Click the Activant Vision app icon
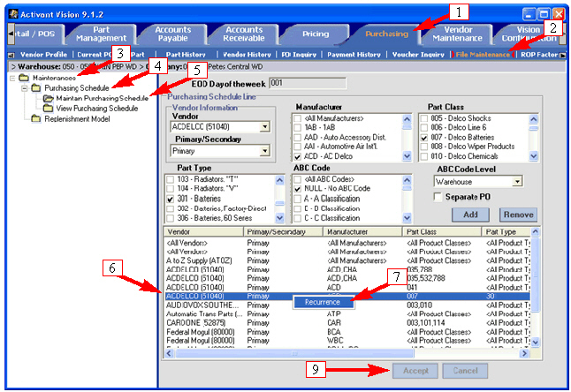This screenshot has height=392, width=571. click(13, 14)
